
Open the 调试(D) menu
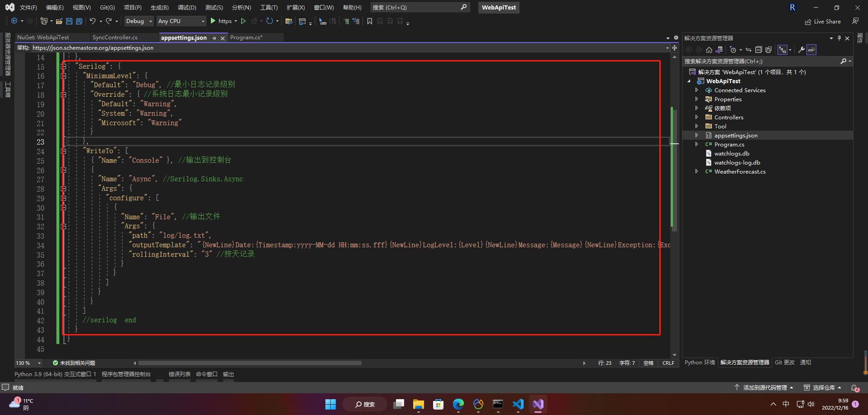coord(187,8)
